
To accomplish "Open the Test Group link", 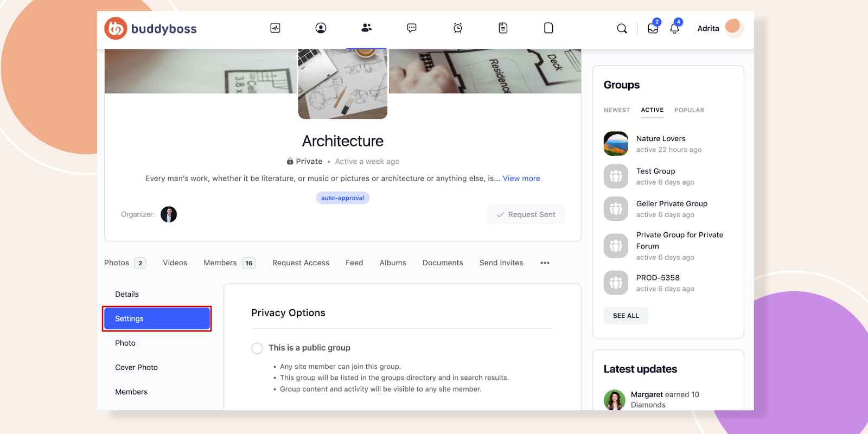I will pyautogui.click(x=656, y=171).
